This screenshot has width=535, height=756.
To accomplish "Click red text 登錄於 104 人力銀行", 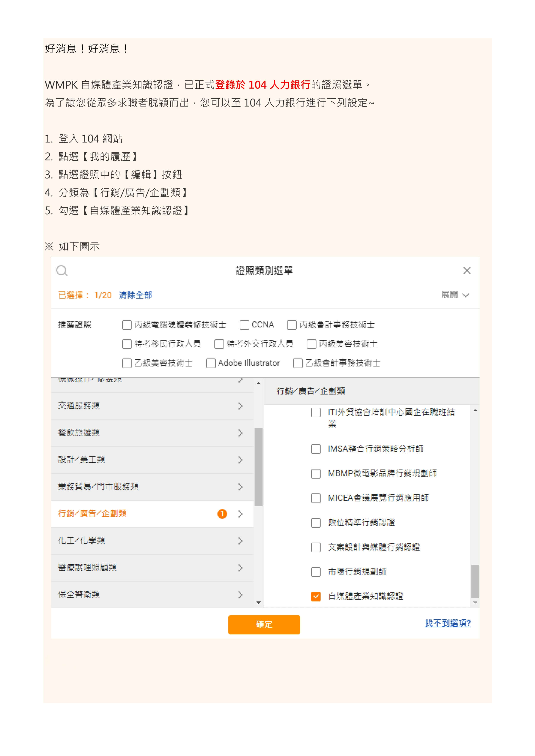I will click(263, 85).
